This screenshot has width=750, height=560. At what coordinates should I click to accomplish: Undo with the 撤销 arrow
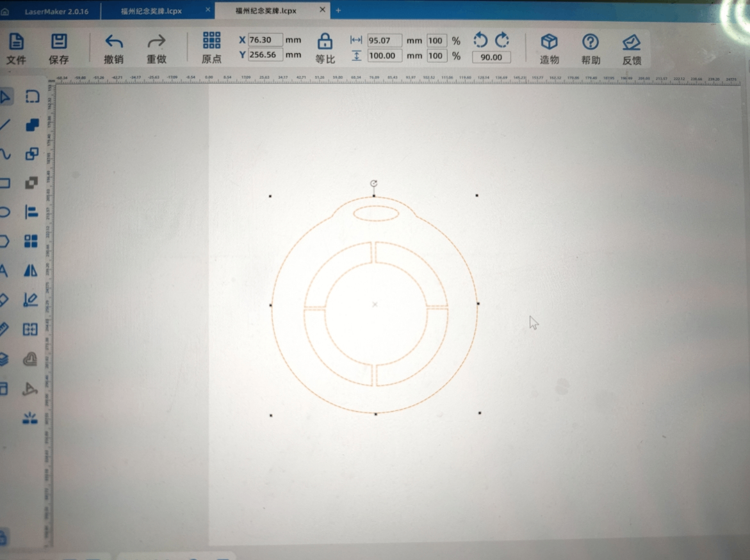point(114,42)
